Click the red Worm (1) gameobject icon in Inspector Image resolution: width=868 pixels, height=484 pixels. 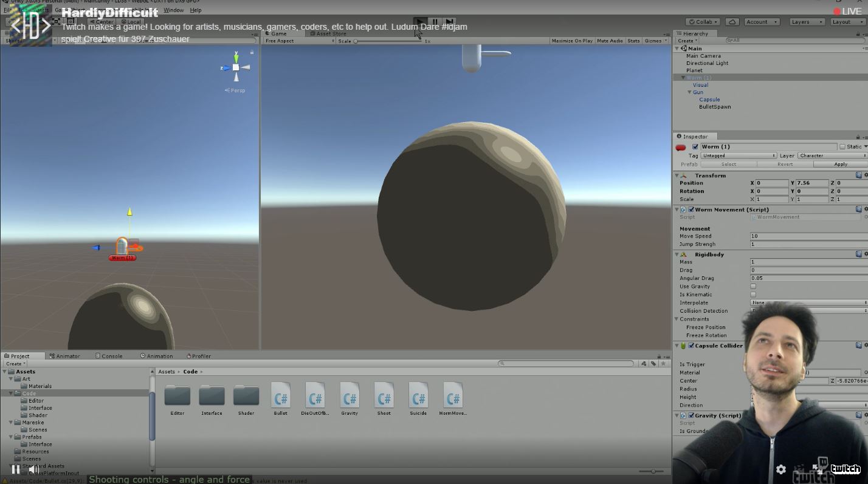click(681, 147)
